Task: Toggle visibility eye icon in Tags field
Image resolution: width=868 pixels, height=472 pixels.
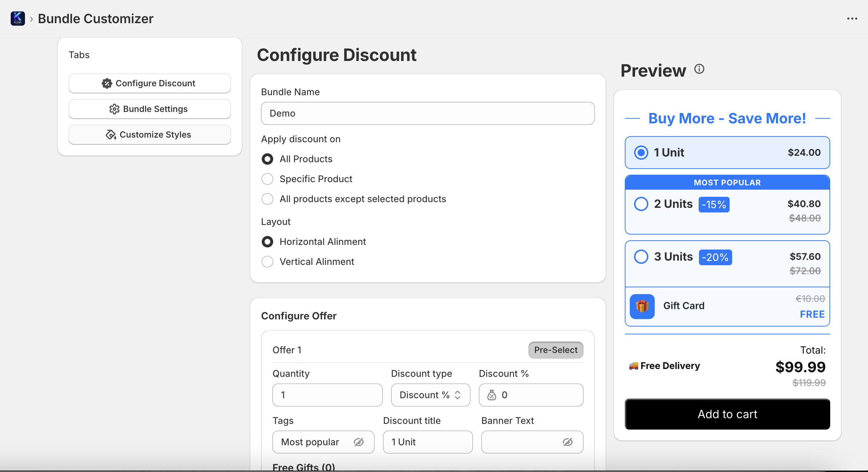Action: [x=358, y=442]
